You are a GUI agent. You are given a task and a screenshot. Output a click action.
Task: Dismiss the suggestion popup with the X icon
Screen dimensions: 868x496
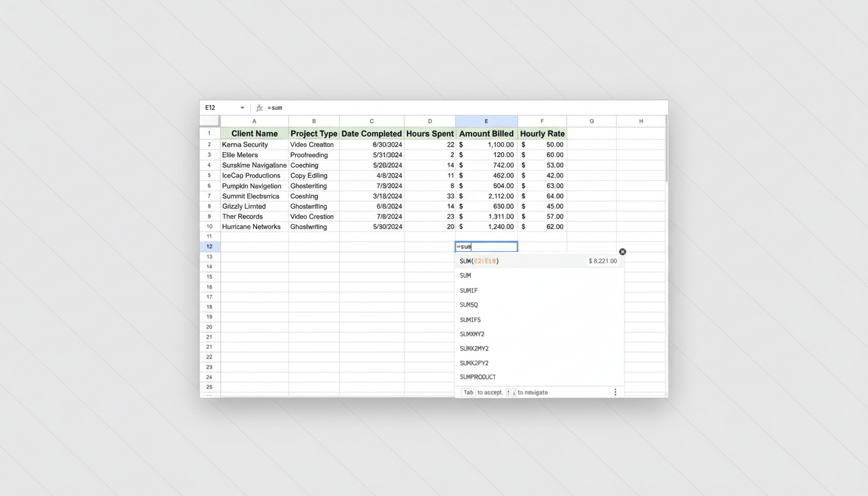point(622,251)
